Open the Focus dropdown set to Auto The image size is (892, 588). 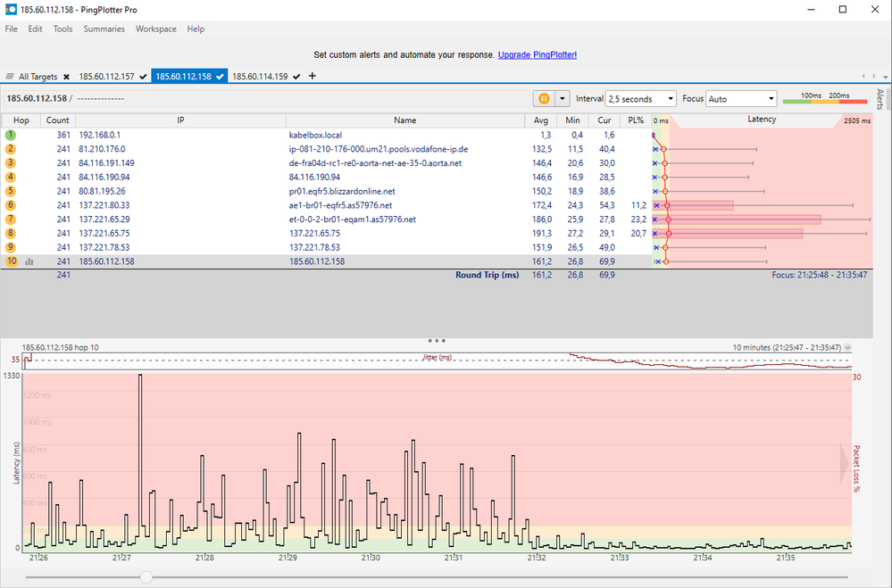click(x=740, y=99)
